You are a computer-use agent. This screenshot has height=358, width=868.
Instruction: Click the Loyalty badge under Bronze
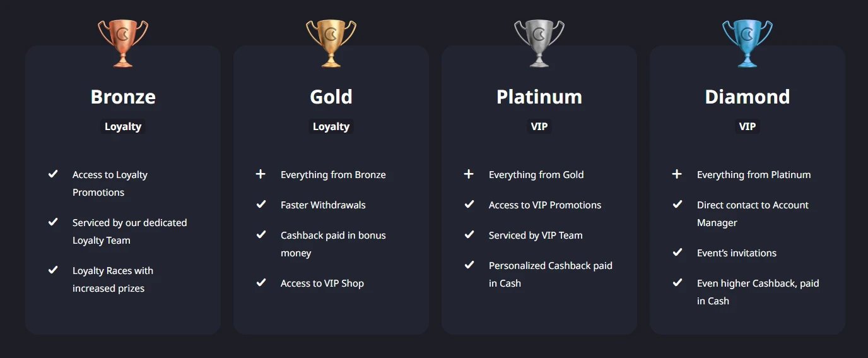tap(123, 126)
